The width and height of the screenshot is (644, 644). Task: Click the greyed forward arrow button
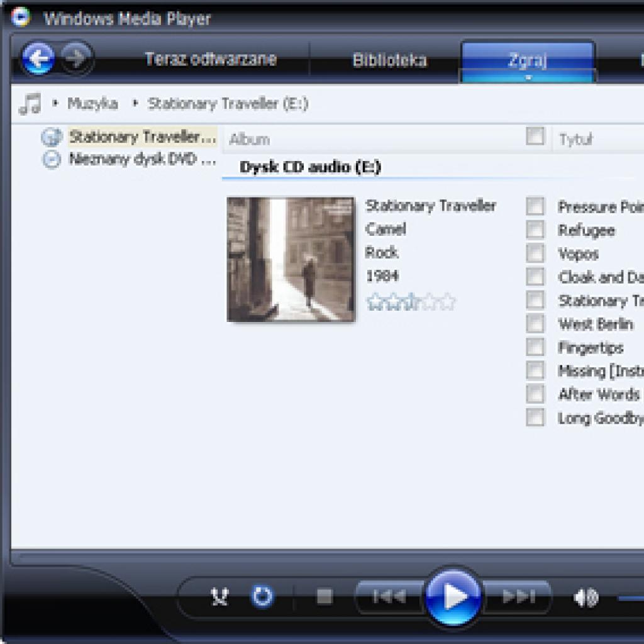77,58
